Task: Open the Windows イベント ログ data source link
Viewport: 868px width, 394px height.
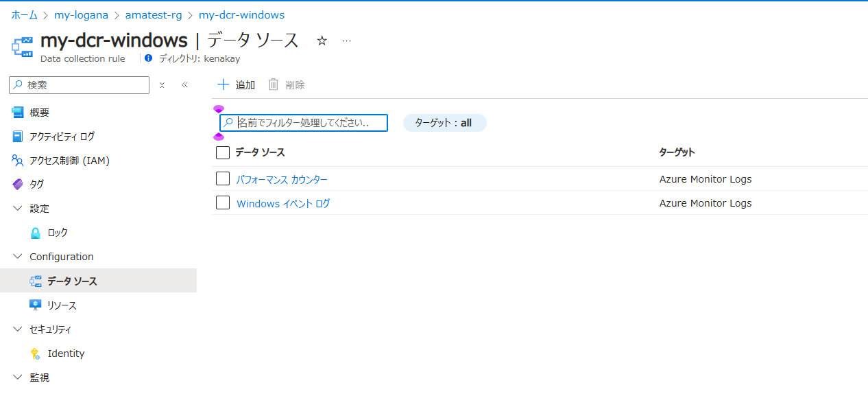Action: pos(283,204)
